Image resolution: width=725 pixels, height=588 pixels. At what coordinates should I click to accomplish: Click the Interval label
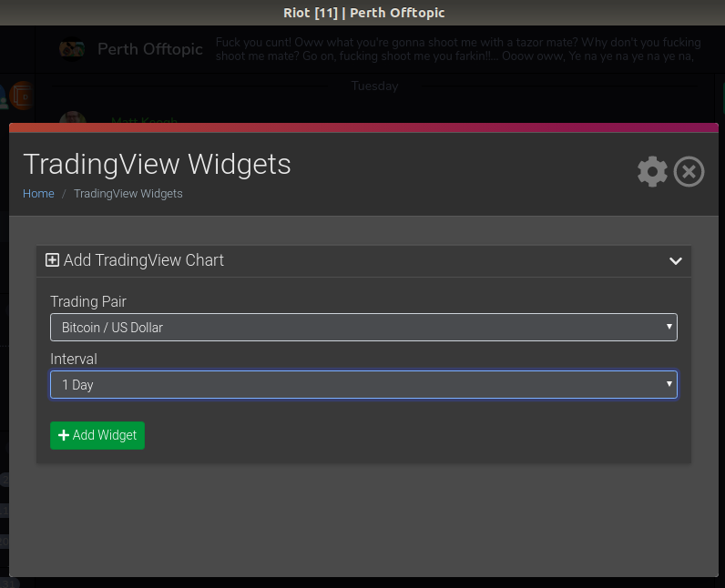pyautogui.click(x=74, y=359)
